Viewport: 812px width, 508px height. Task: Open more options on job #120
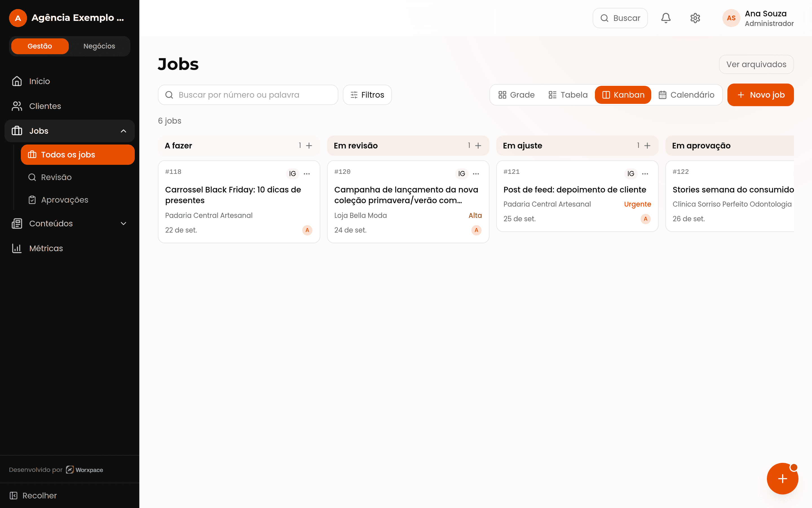pos(476,174)
